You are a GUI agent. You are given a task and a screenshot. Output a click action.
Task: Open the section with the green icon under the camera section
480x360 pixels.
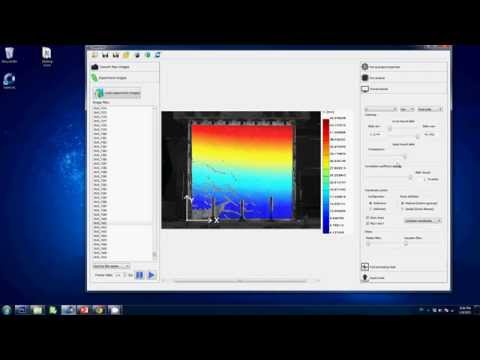coord(124,78)
